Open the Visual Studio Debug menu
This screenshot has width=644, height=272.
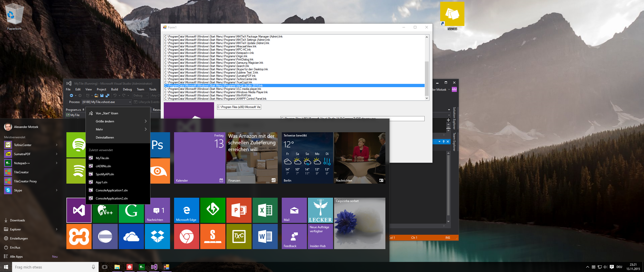point(127,89)
